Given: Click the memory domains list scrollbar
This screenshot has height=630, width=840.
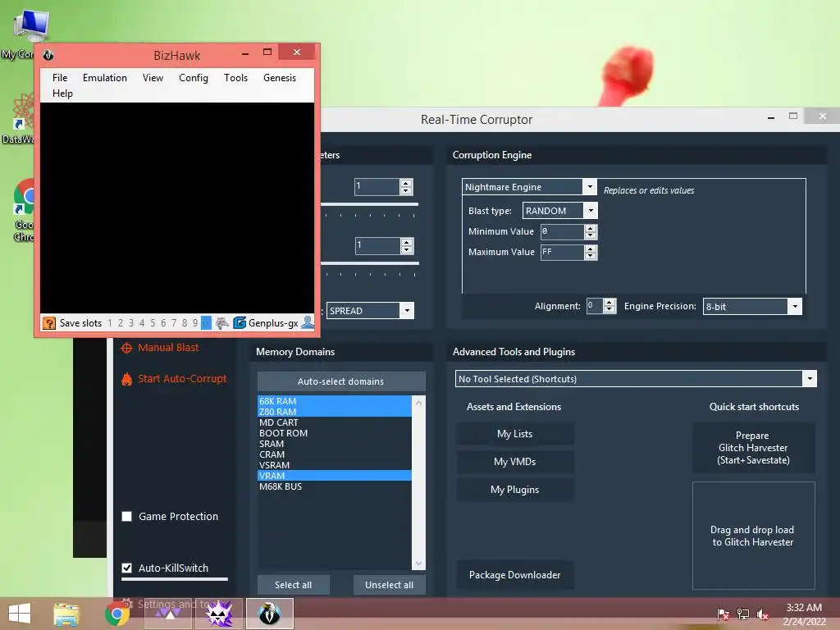Looking at the screenshot, I should [418, 482].
